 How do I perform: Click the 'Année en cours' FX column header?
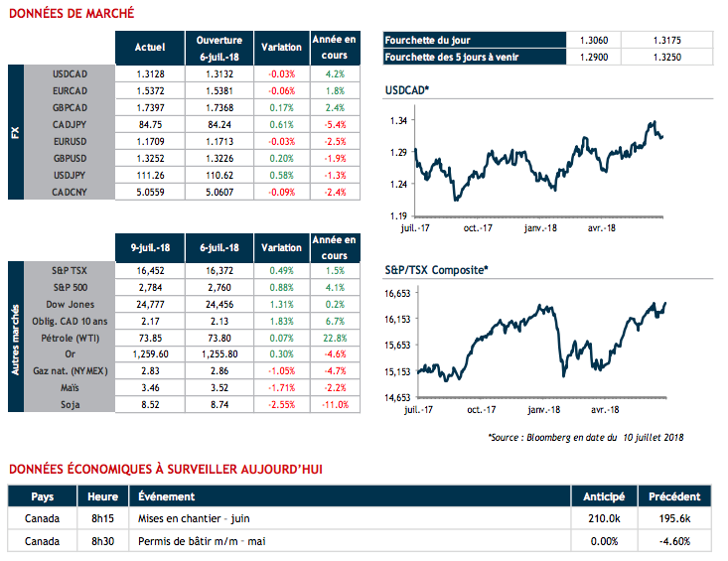(x=335, y=47)
